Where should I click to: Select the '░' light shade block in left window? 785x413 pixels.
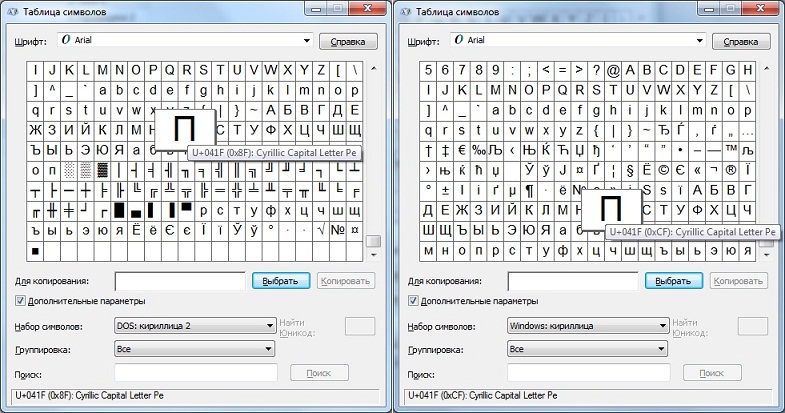pos(69,170)
